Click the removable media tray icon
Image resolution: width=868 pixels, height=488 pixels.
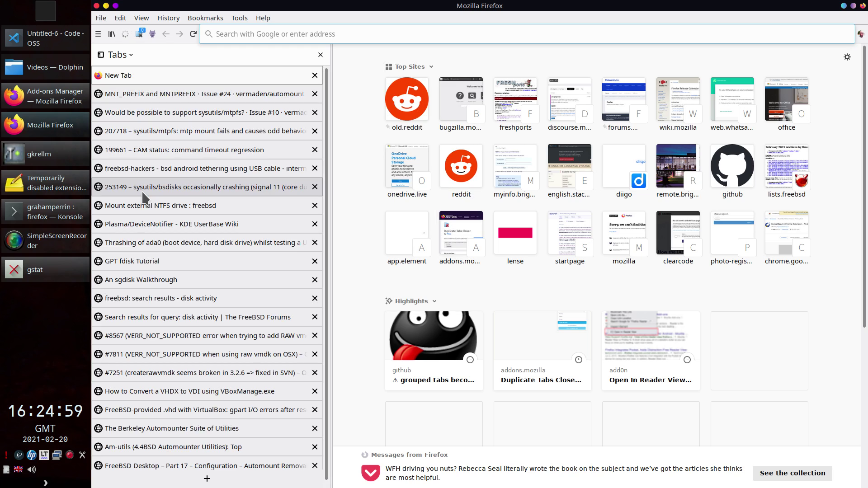pos(6,469)
